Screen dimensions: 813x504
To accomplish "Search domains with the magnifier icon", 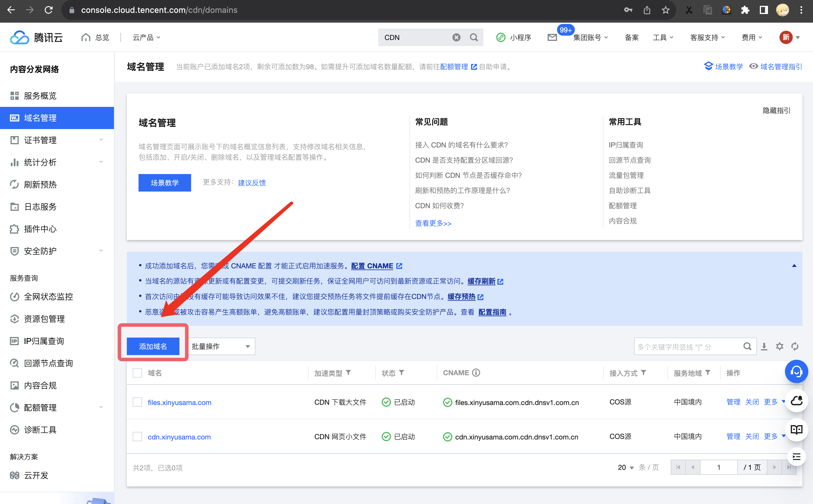I will [x=747, y=346].
